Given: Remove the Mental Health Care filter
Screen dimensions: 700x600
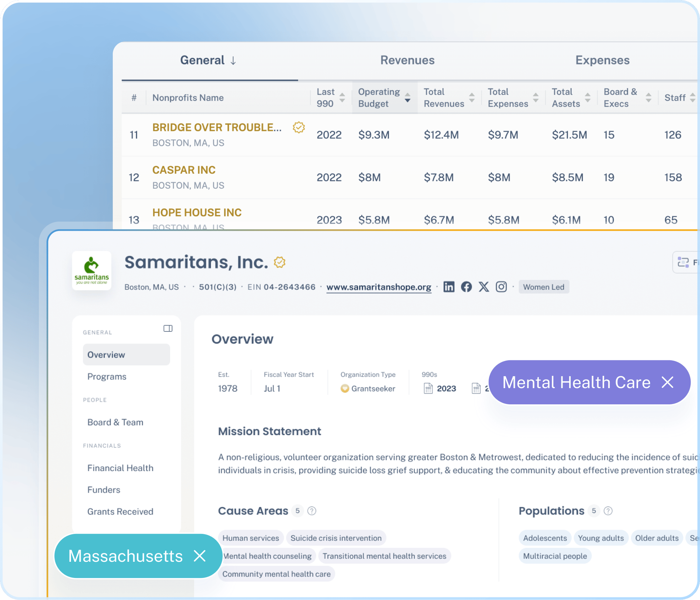Looking at the screenshot, I should pos(667,382).
